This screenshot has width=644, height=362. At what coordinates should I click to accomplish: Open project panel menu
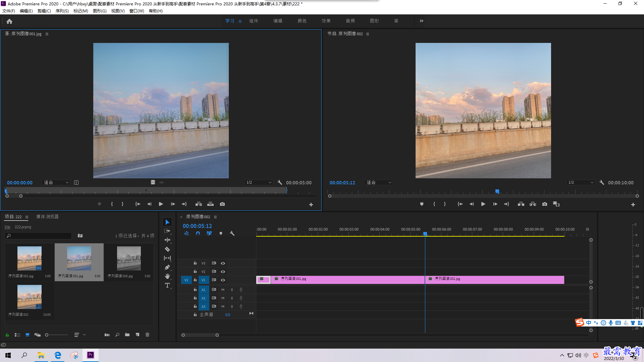point(27,217)
